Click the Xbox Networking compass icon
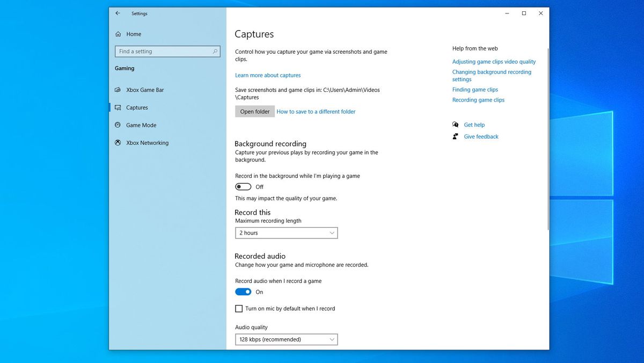Viewport: 644px width, 363px height. pyautogui.click(x=118, y=143)
